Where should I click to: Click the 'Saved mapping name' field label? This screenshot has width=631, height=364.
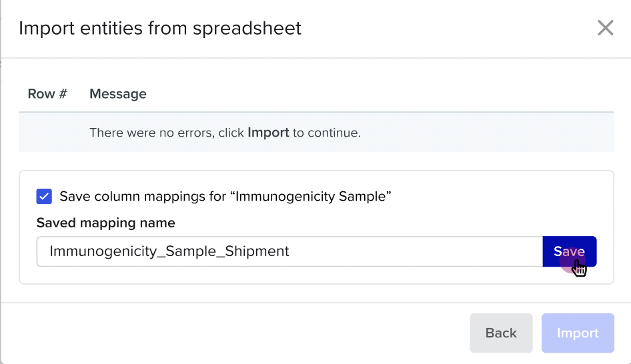point(106,223)
